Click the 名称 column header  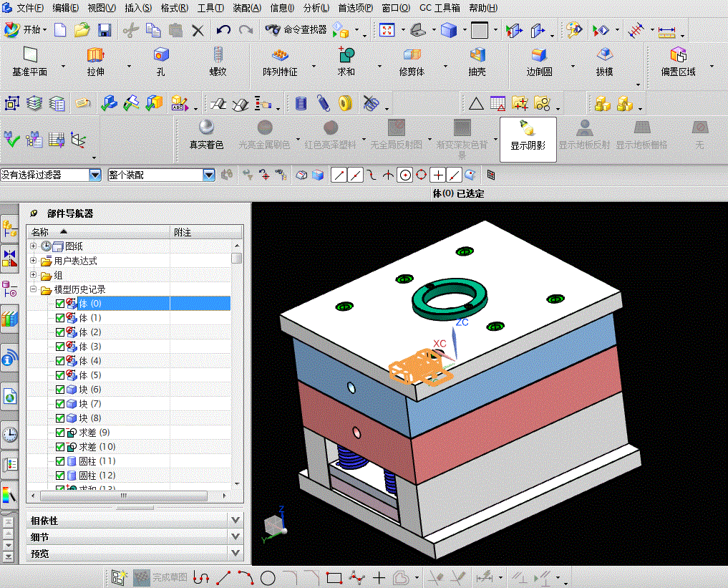click(x=41, y=232)
